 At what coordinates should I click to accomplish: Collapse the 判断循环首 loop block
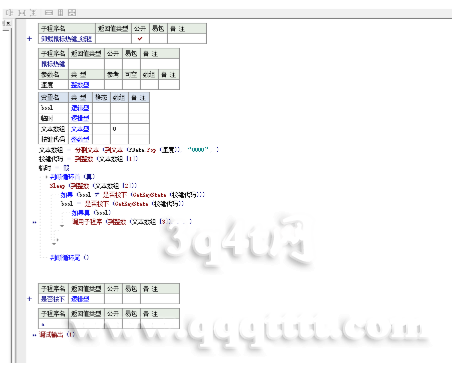tap(46, 176)
